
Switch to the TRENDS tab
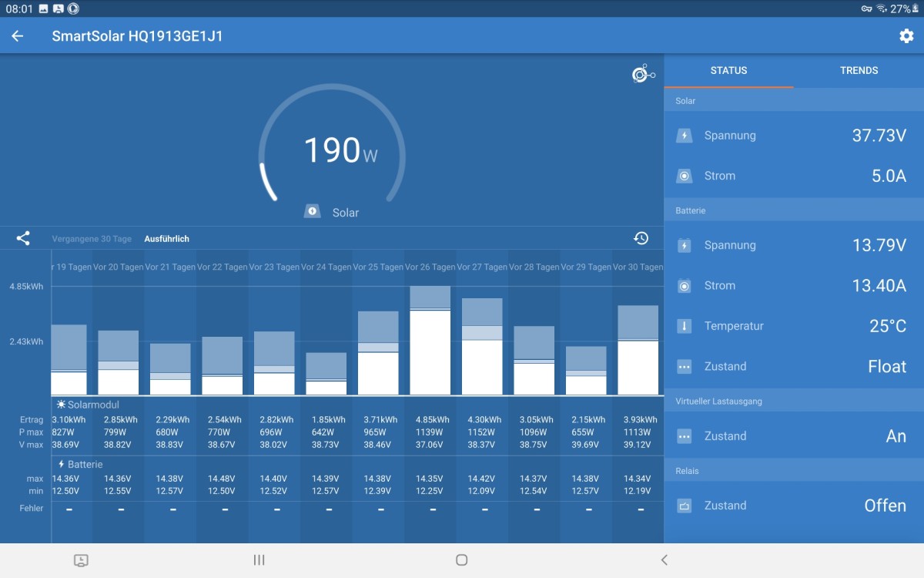click(x=859, y=70)
